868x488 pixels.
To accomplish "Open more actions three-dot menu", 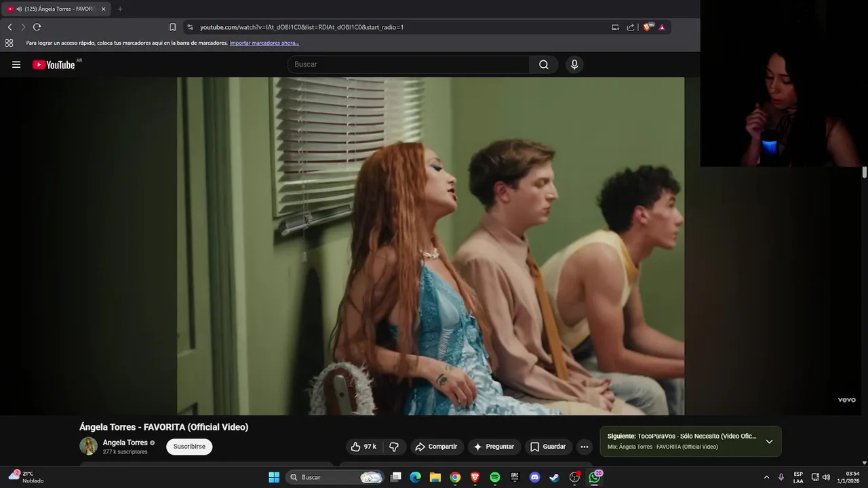I will [x=585, y=447].
